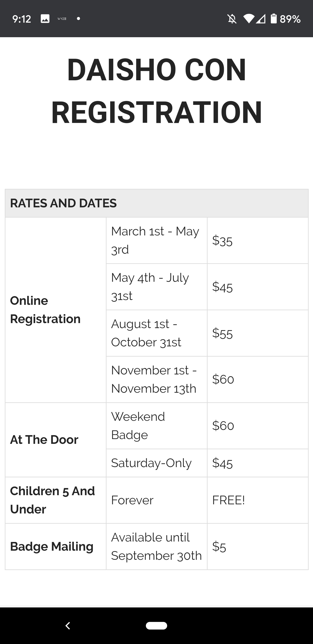
Task: Tap the Wi-Fi signal icon
Action: pyautogui.click(x=249, y=19)
